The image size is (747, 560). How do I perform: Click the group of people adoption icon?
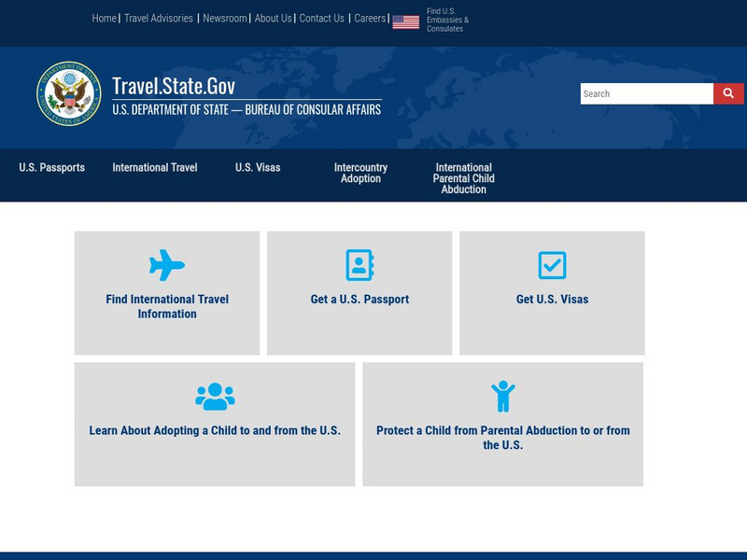(215, 396)
